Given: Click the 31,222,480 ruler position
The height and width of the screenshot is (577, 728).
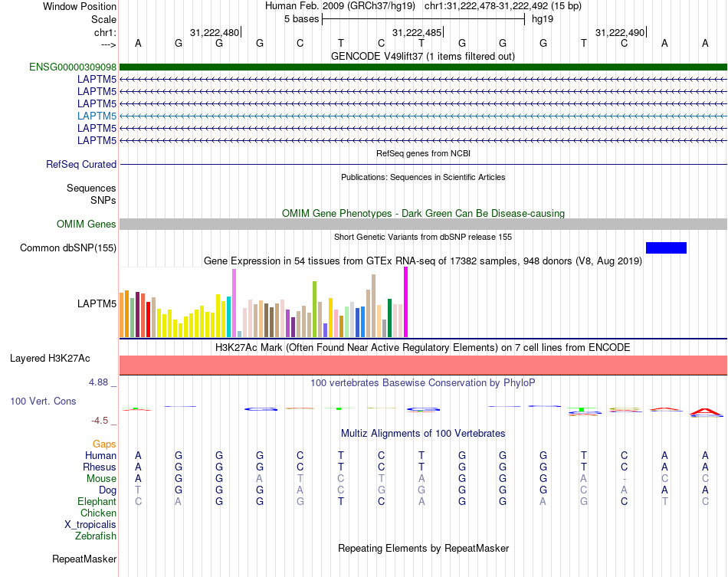Looking at the screenshot, I should [x=215, y=32].
